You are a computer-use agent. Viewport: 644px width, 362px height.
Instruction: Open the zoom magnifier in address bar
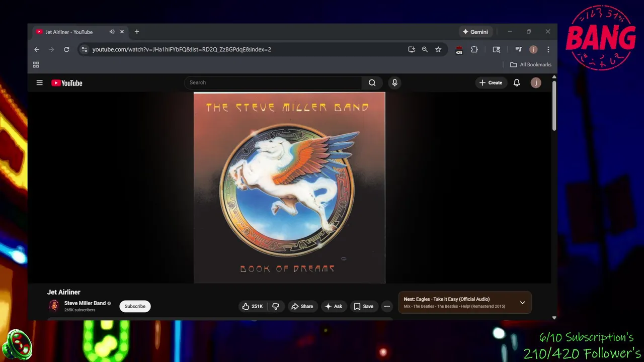coord(425,49)
